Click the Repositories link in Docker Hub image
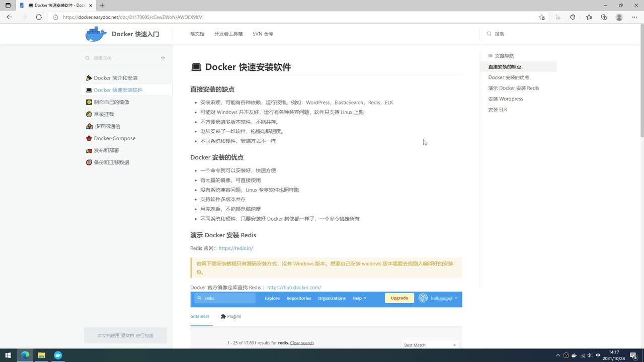 click(x=299, y=298)
